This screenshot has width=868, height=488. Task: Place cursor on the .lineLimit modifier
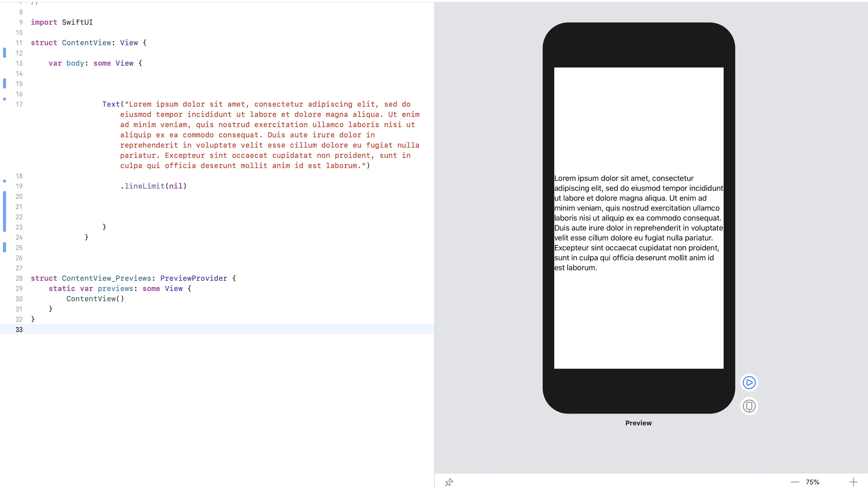tap(144, 186)
